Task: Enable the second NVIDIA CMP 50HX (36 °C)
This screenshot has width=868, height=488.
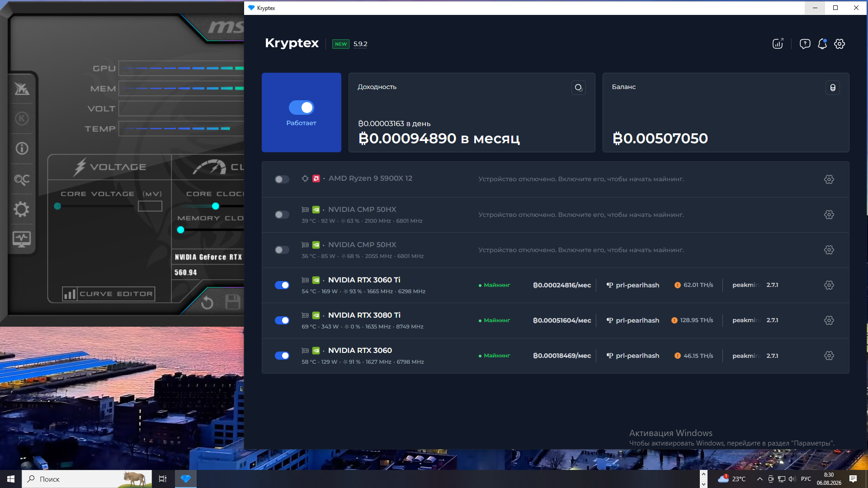Action: [282, 250]
